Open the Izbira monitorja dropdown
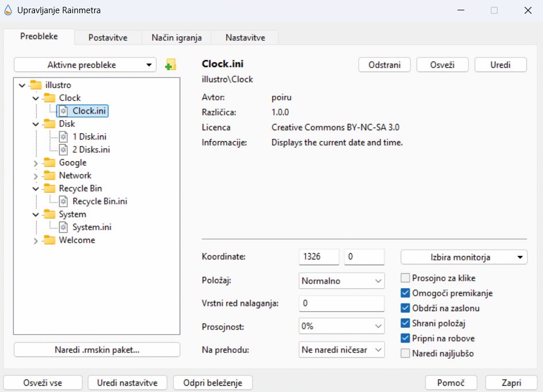Screen dimensions: 543x392 pyautogui.click(x=464, y=257)
